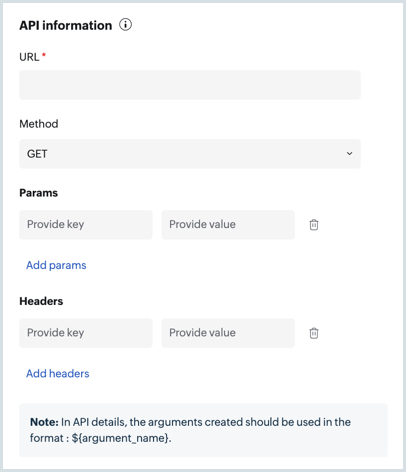Click the 'Params' section heading
The height and width of the screenshot is (472, 406).
(38, 193)
